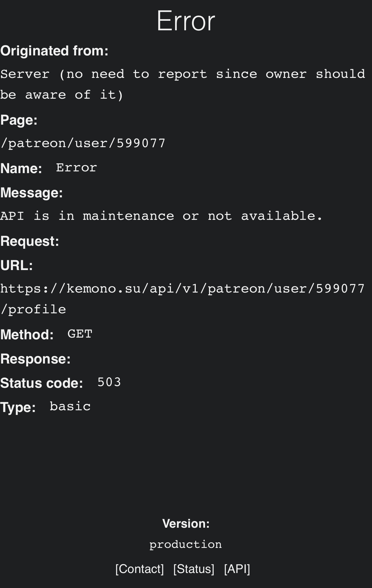The image size is (372, 588).
Task: Click the 'Version:' label in footer
Action: pyautogui.click(x=186, y=523)
